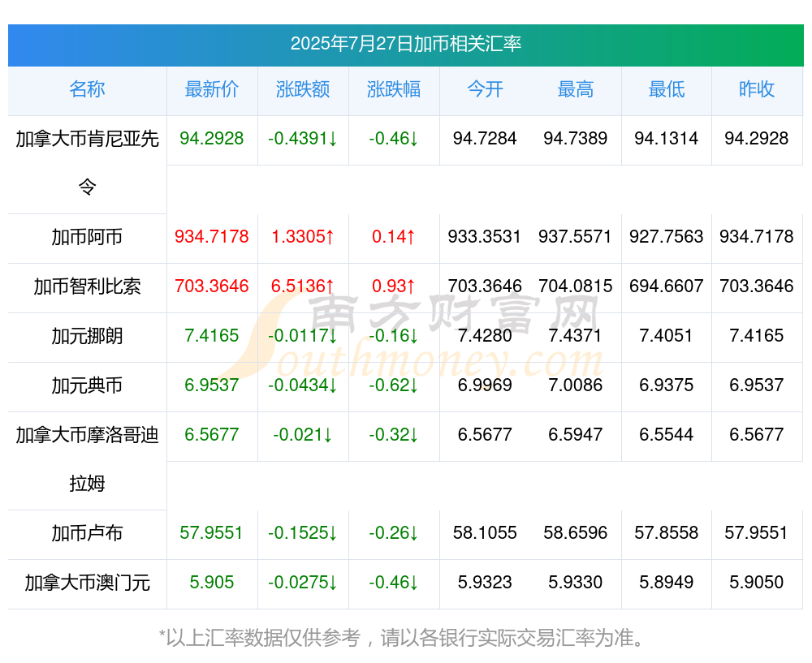
Task: Click change value -0.1525↓
Action: 303,533
